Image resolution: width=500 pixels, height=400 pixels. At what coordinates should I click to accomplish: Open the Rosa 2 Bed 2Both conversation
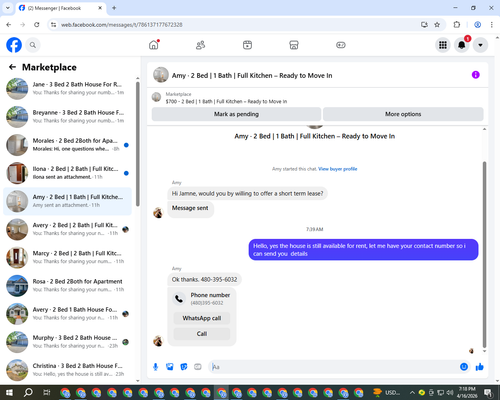[x=67, y=286]
